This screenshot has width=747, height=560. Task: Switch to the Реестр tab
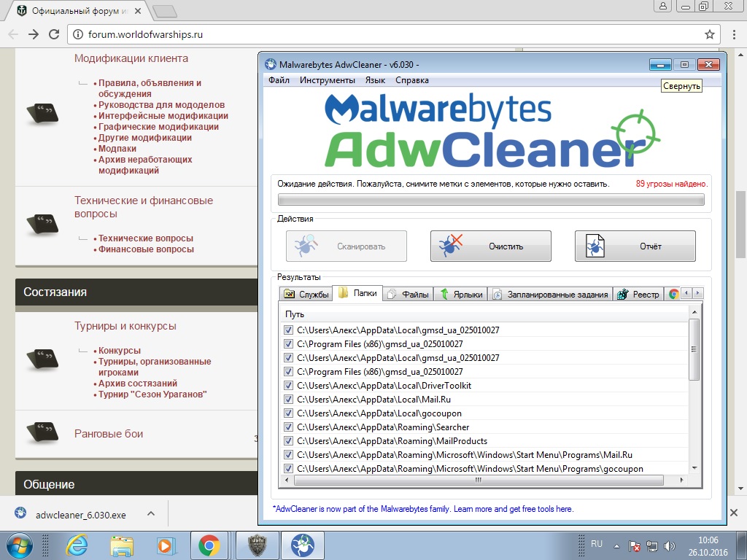(638, 295)
